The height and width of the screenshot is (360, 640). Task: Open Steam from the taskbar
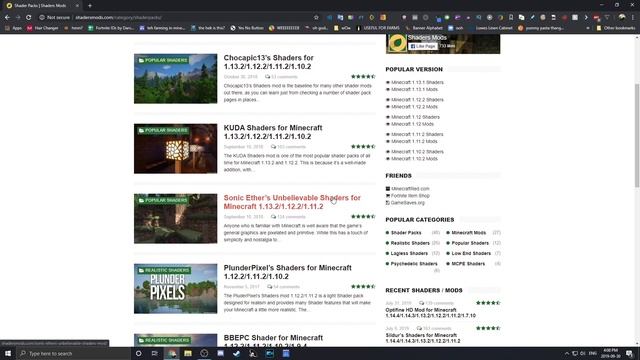pos(237,353)
